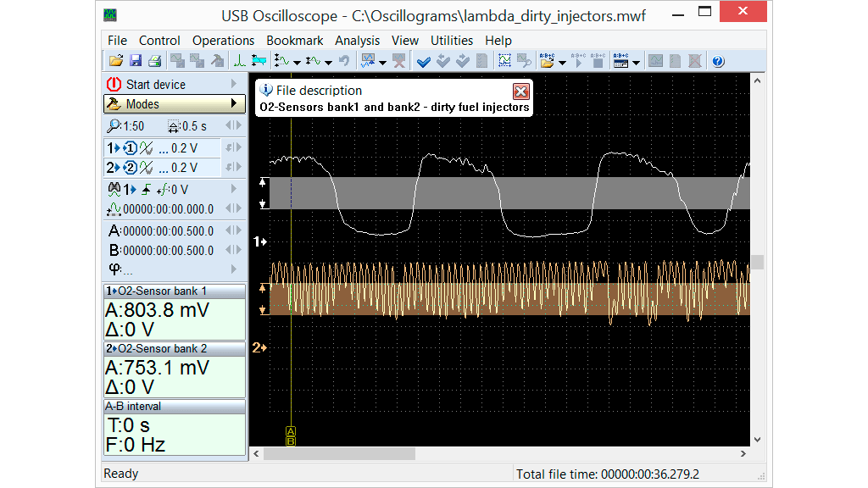Viewport: 868px width, 488px height.
Task: Click cursor A time value 00000:00:00.500.0
Action: 168,230
